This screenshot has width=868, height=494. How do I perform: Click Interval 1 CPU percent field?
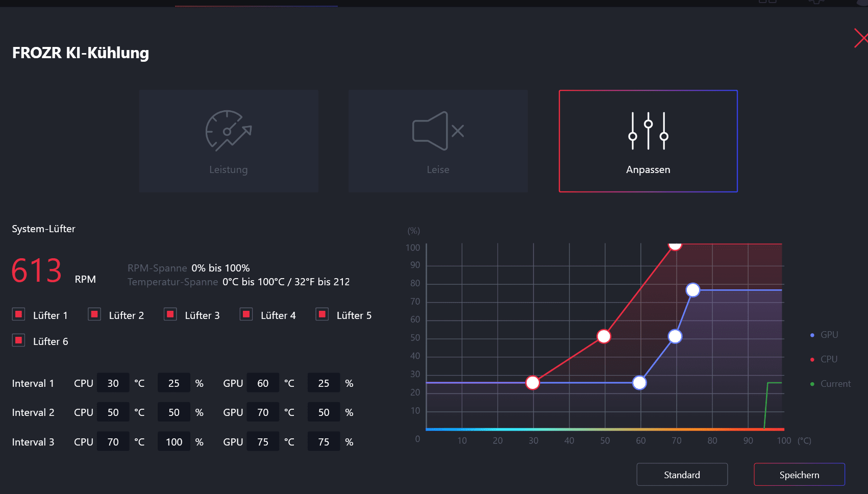pos(174,383)
